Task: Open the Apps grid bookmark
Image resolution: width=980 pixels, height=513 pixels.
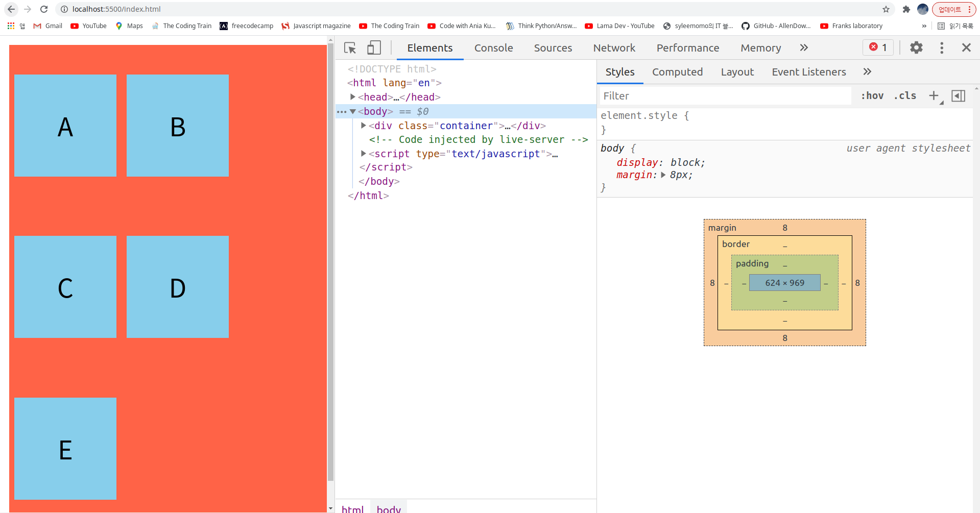Action: [x=16, y=26]
